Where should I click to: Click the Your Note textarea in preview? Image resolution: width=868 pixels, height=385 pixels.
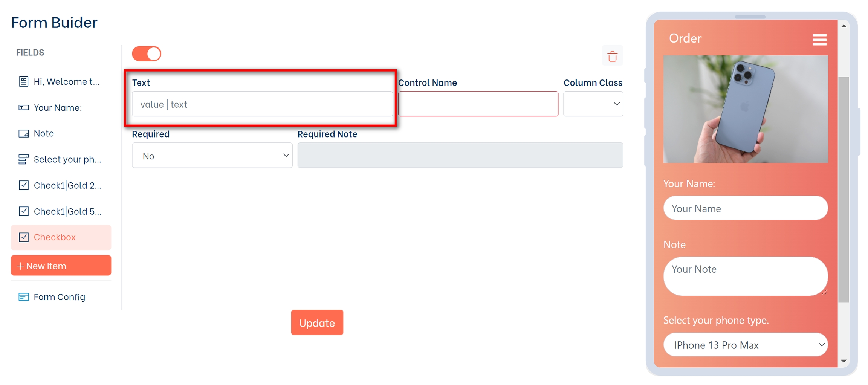coord(745,276)
